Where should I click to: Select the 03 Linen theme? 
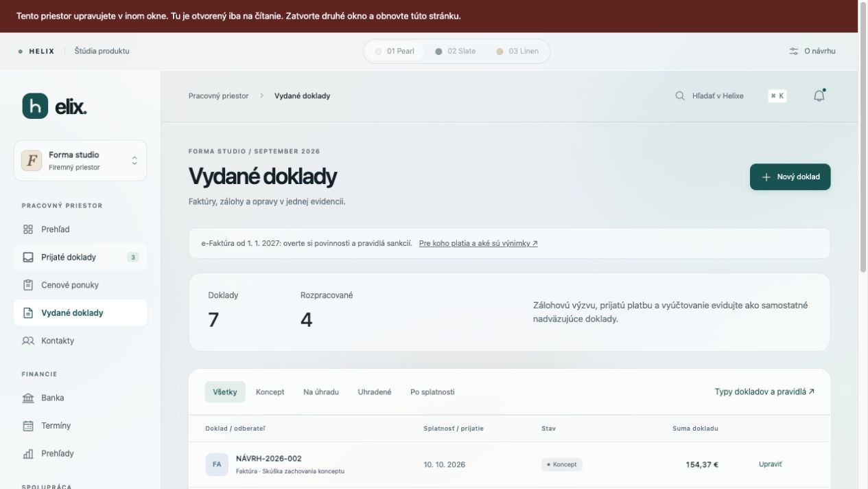coord(517,52)
